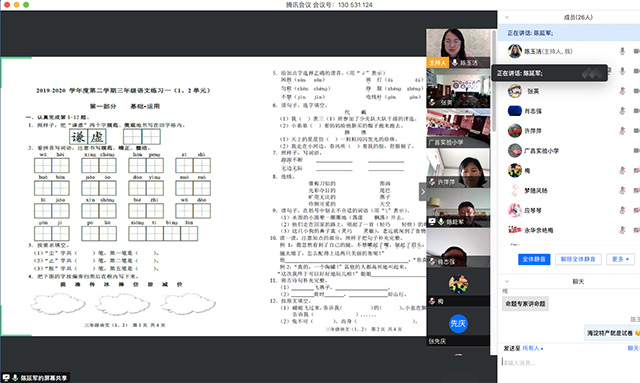Click chat message 海淀特产就是试卷
The height and width of the screenshot is (383, 640).
click(612, 333)
